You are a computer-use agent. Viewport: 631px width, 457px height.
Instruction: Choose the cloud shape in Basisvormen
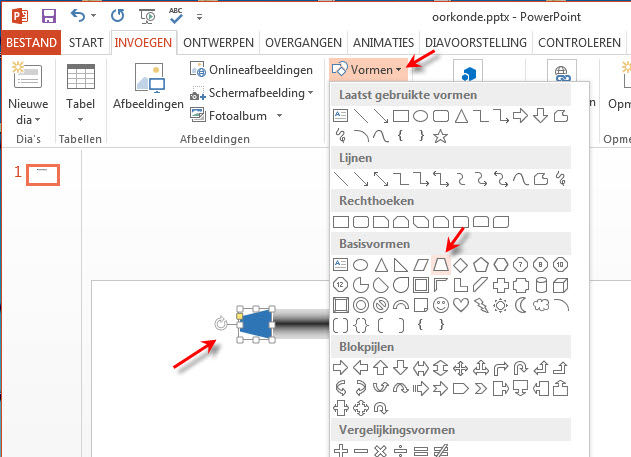[x=541, y=305]
